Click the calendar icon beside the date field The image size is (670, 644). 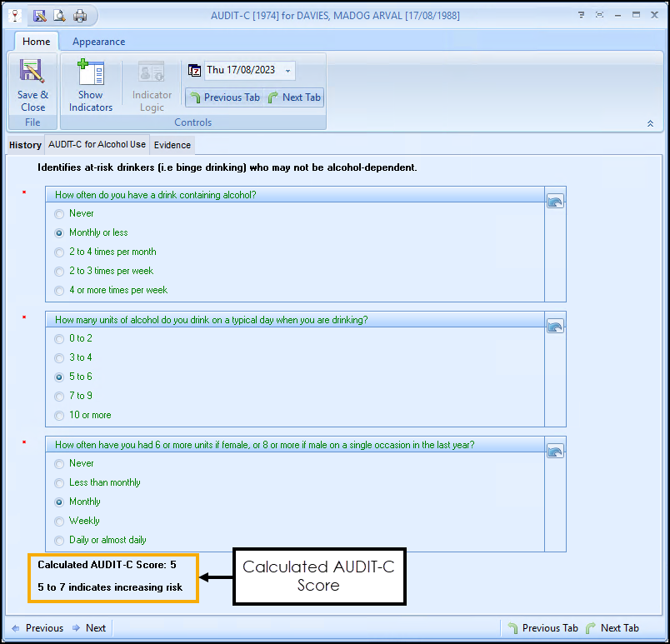195,71
